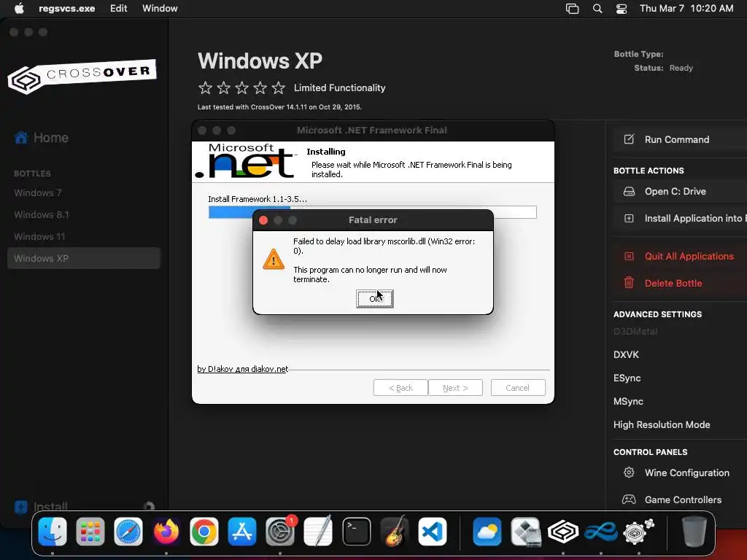Click the first rating star
Viewport: 747px width, 560px height.
tap(205, 87)
